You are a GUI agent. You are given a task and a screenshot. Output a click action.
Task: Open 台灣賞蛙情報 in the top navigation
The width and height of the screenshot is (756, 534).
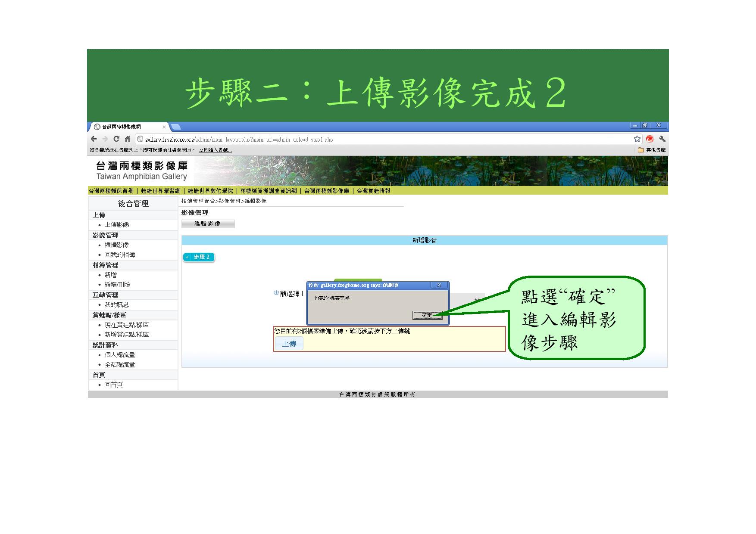[x=374, y=191]
